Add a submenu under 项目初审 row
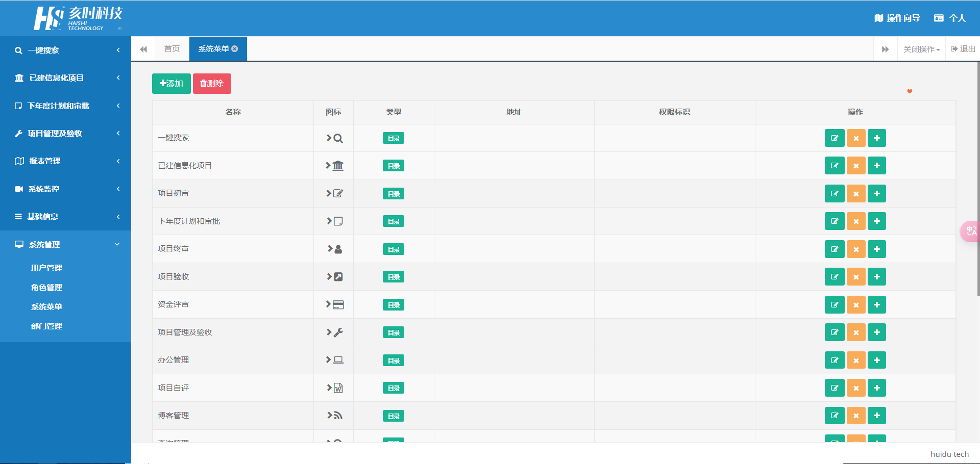980x464 pixels. point(877,194)
